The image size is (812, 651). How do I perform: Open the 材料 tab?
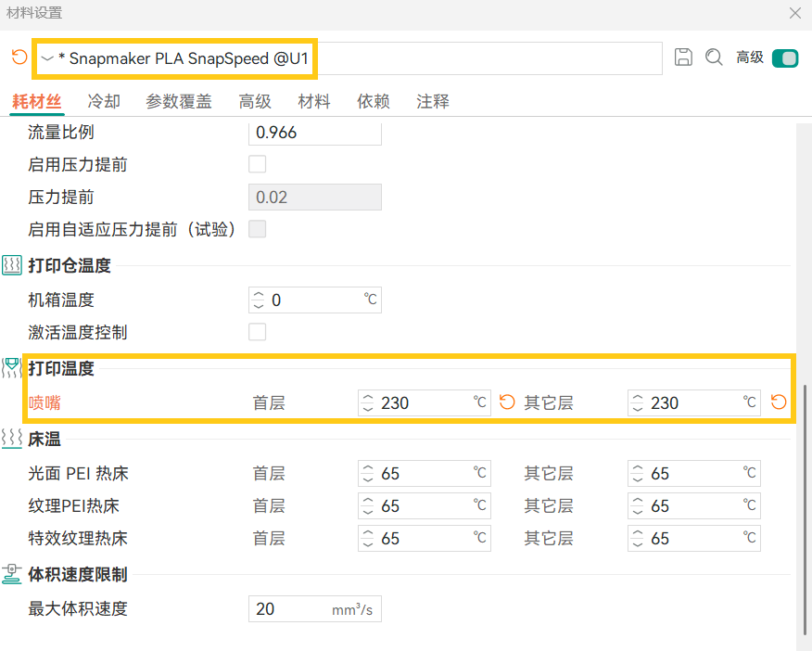pos(314,101)
